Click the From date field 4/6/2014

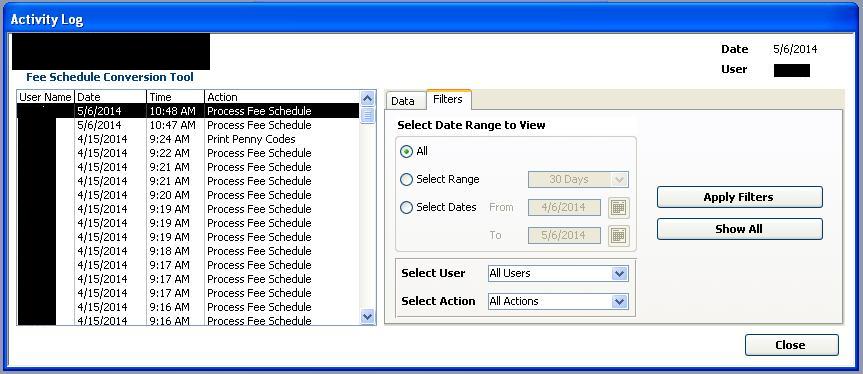[x=564, y=207]
